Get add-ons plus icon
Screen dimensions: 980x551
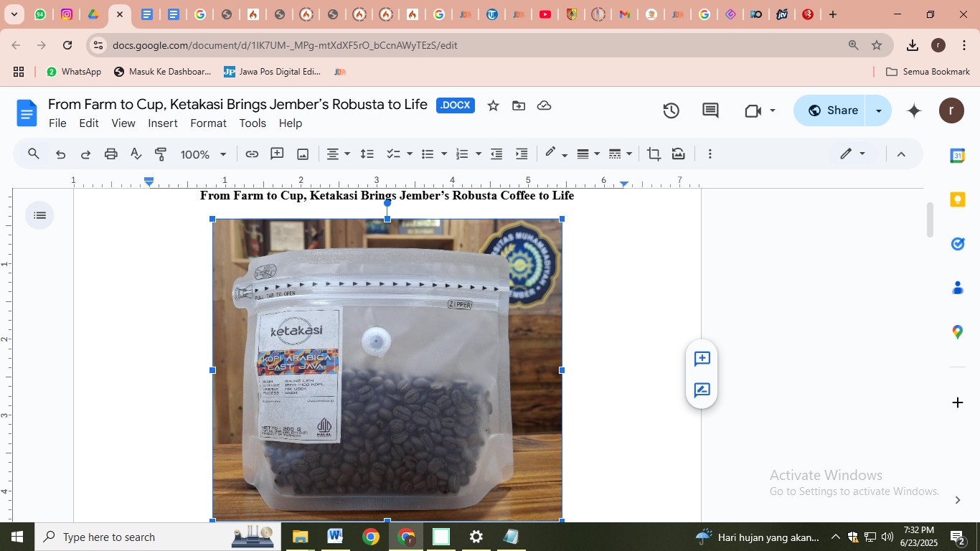[x=957, y=402]
